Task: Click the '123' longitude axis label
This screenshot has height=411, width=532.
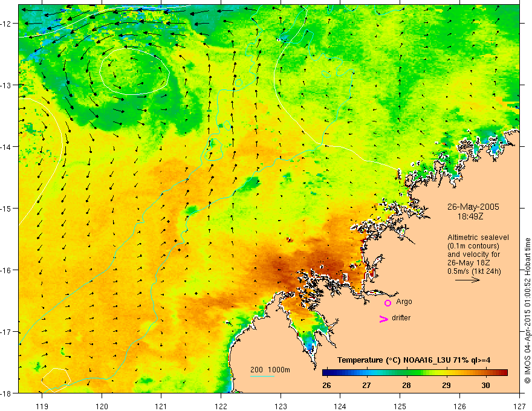Action: click(x=281, y=406)
